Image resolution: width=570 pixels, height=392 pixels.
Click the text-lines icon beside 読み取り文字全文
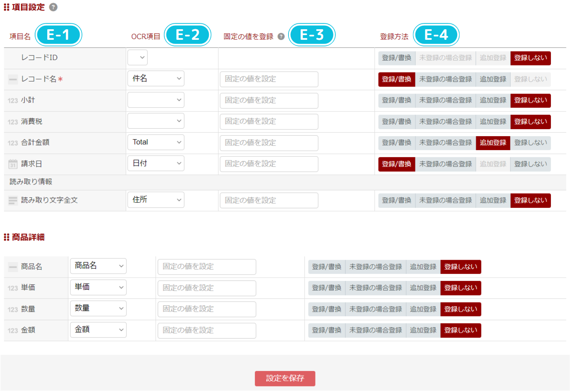click(13, 200)
